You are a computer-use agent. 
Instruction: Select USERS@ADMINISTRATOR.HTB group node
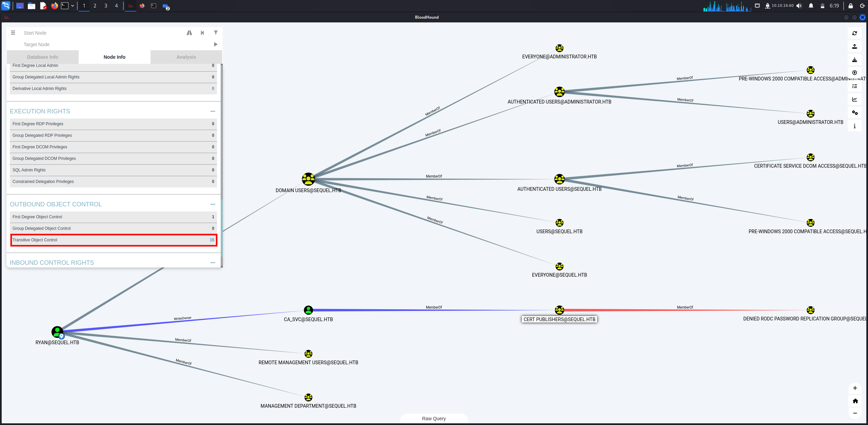click(x=810, y=113)
